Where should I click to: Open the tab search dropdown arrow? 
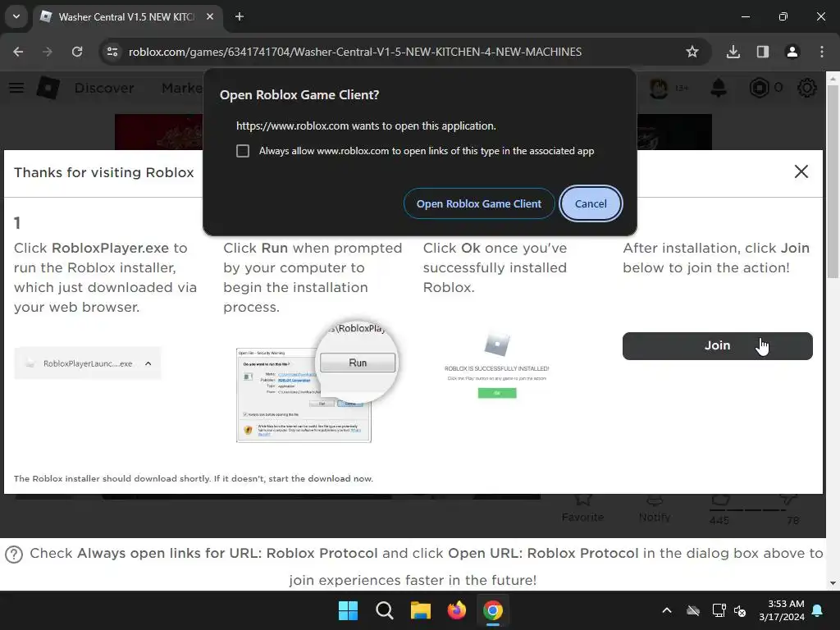(x=16, y=16)
